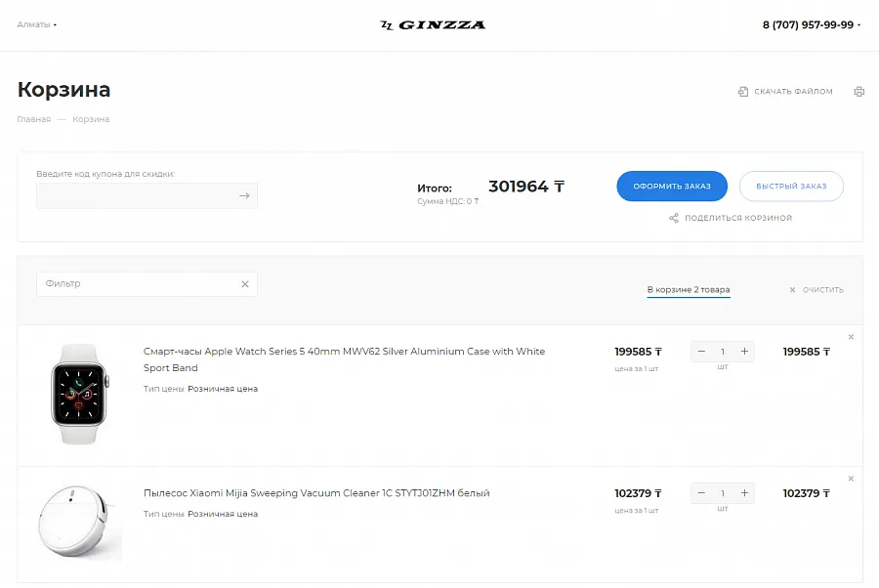Click the 'Сумма НДС: 0 ₸' text
The image size is (879, 588).
coord(448,201)
